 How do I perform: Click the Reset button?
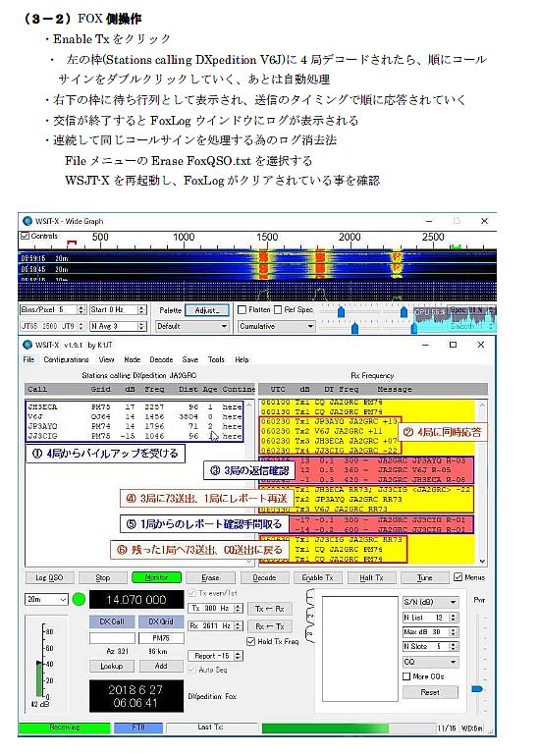[430, 692]
